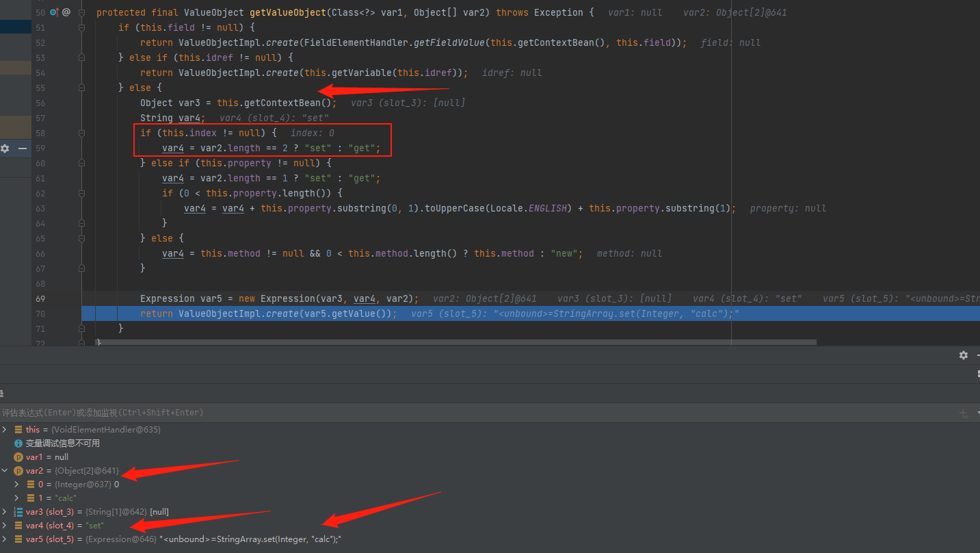Click the 'index: 0' inline hint on line 58
This screenshot has width=980, height=553.
[x=313, y=133]
